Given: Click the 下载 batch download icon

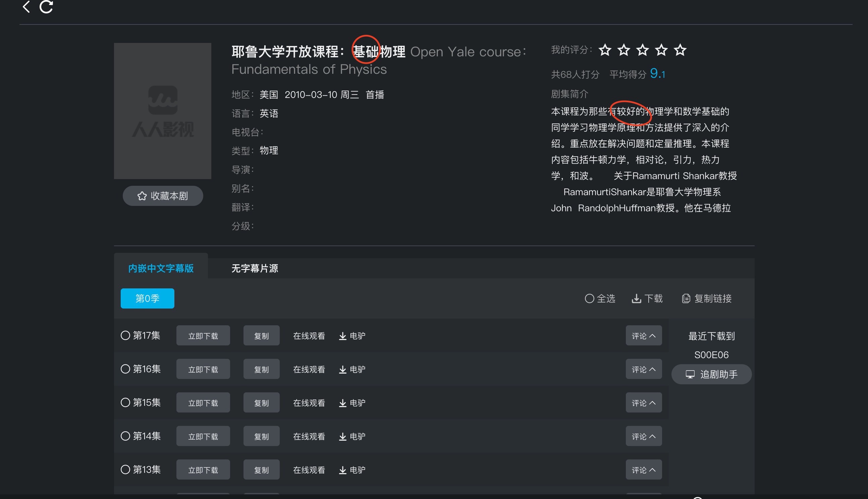Looking at the screenshot, I should 636,298.
